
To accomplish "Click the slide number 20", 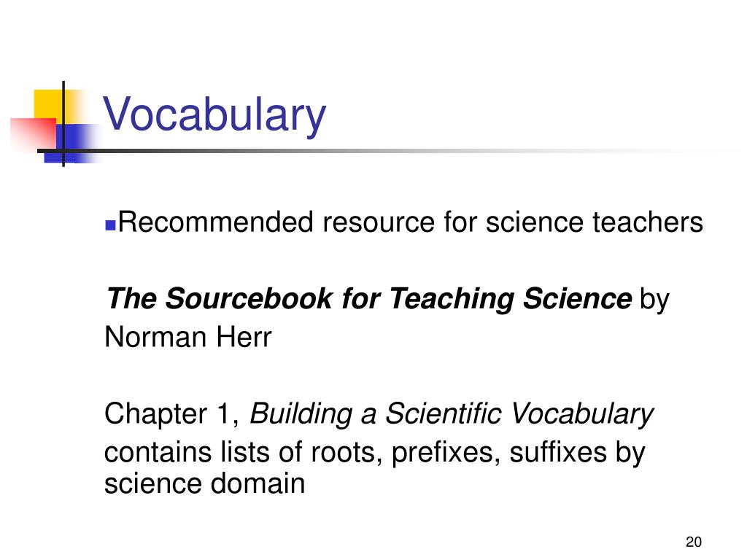I will coord(694,542).
